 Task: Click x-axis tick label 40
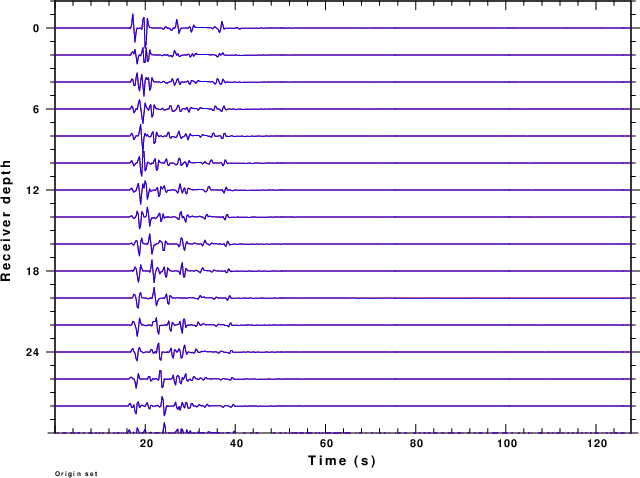(236, 443)
